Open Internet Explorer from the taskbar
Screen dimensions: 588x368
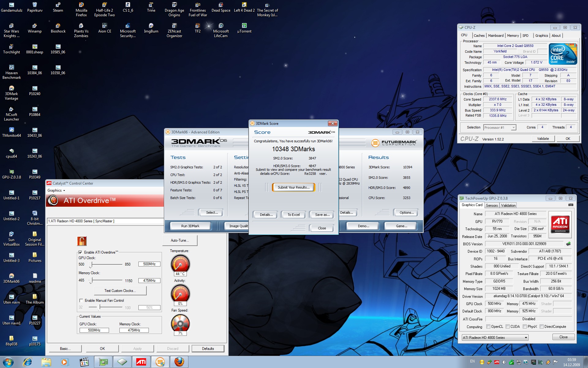[27, 362]
